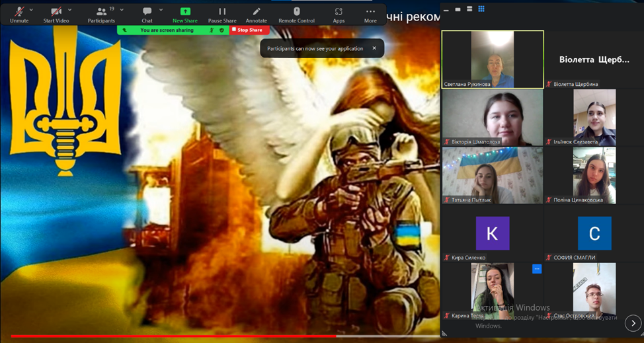This screenshot has height=343, width=644.
Task: Open Remote Control options
Action: [x=296, y=15]
